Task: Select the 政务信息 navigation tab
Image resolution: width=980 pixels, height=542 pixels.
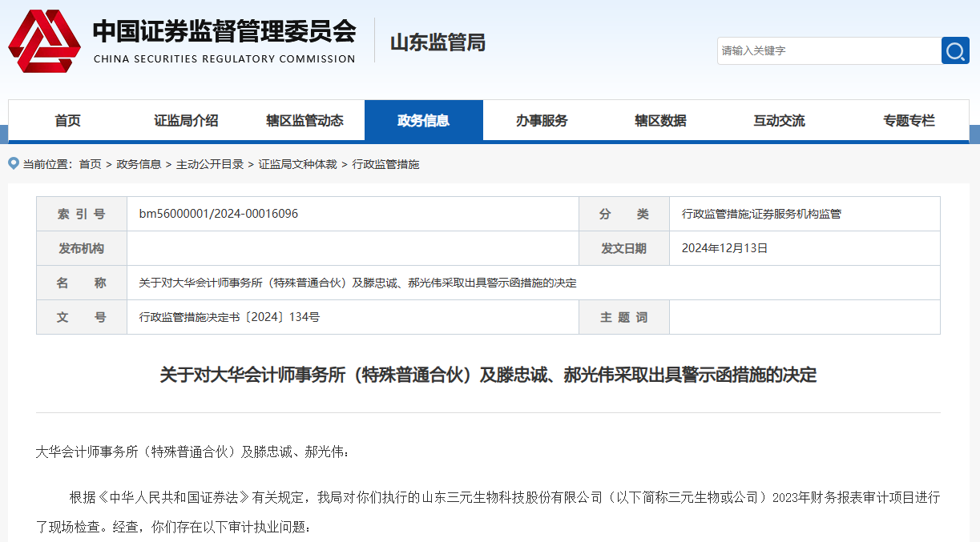Action: tap(424, 121)
